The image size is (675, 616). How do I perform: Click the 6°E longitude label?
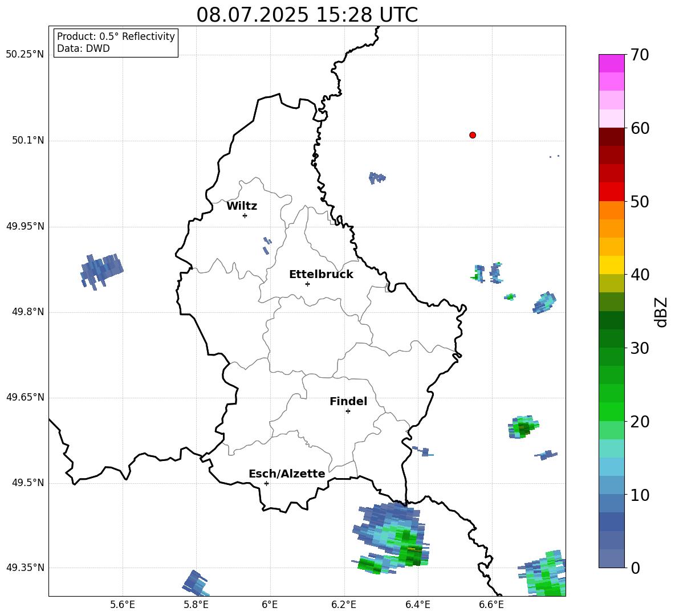270,605
